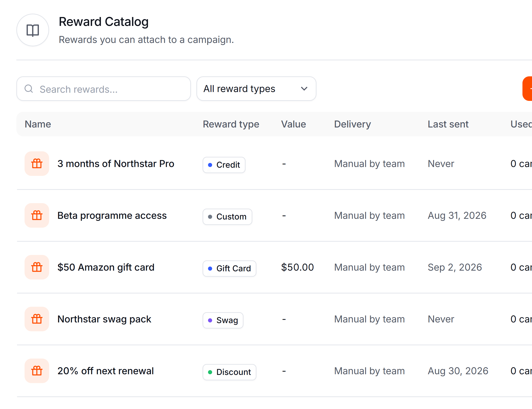Click gift icon for 3 months of Northstar Pro
Viewport: 532px width, 409px height.
coord(37,164)
